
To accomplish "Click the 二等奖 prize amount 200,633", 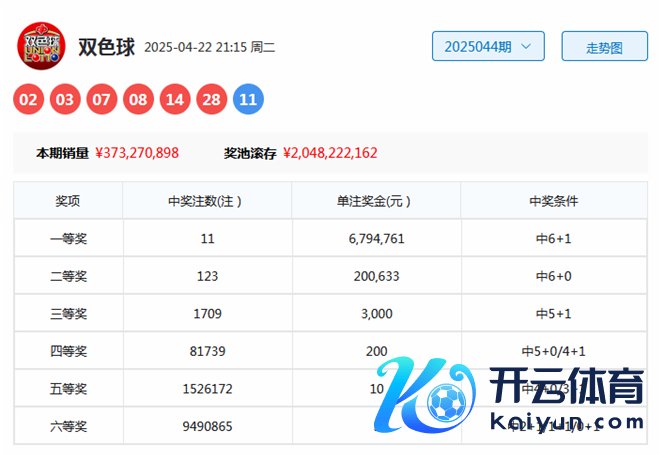I will pyautogui.click(x=375, y=276).
